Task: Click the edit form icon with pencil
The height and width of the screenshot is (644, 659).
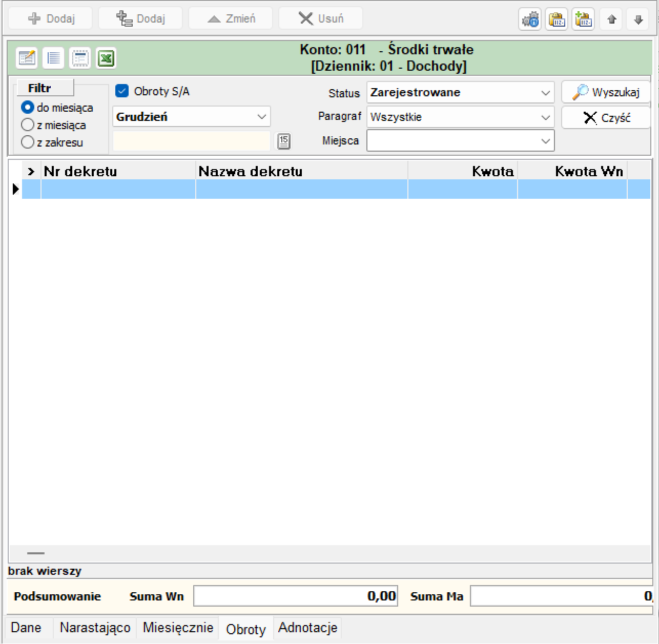Action: pos(27,58)
